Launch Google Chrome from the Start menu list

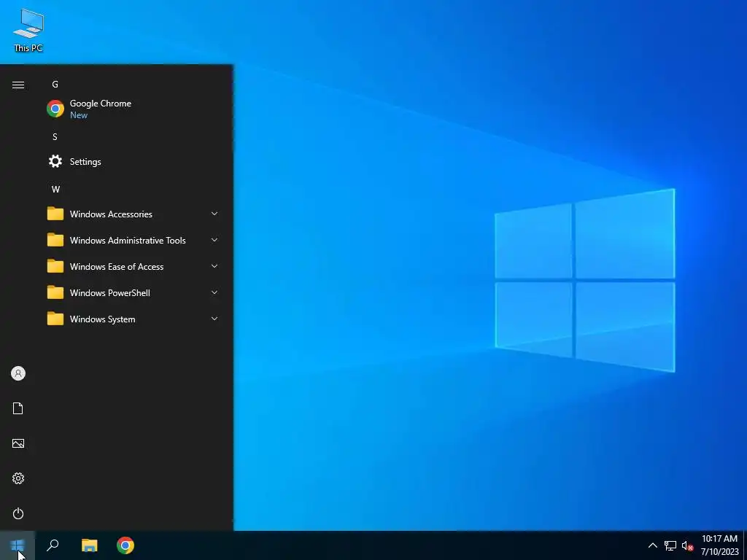click(133, 109)
